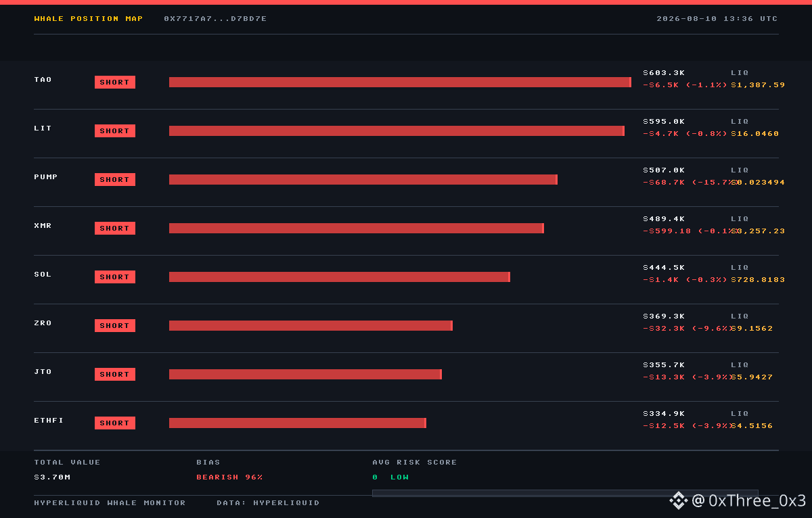Click the $444.5K SOL position value
This screenshot has width=812, height=518.
(x=664, y=268)
